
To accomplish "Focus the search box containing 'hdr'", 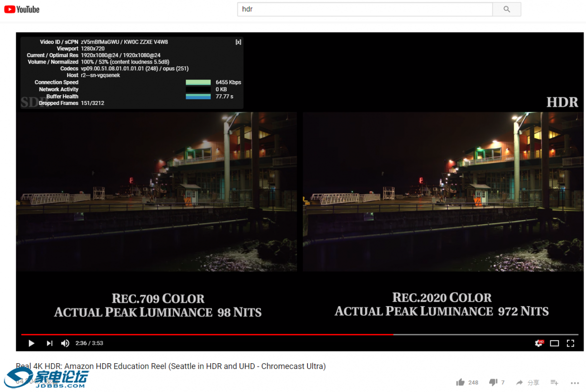I will point(364,9).
